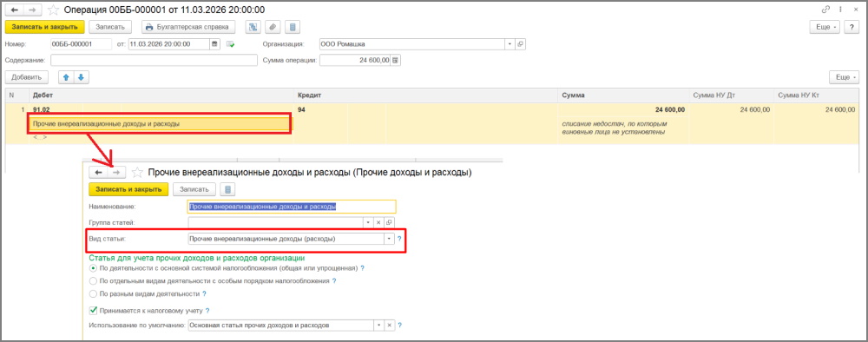
Task: Star the Прочие внереализационные доходы и расходы item
Action: [x=137, y=173]
